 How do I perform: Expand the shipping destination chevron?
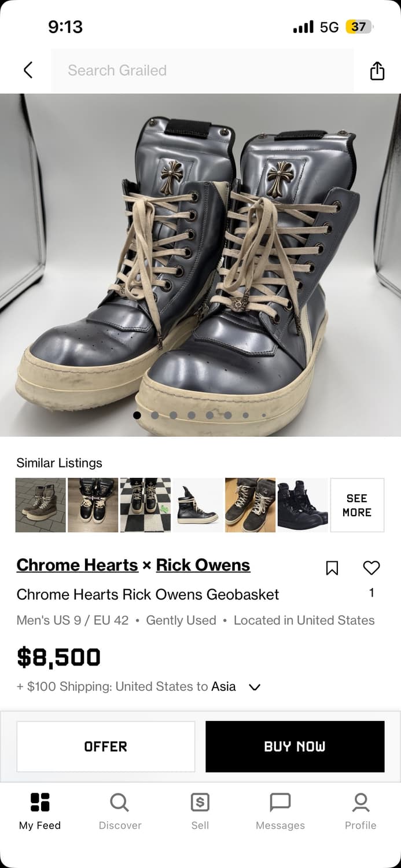tap(255, 687)
